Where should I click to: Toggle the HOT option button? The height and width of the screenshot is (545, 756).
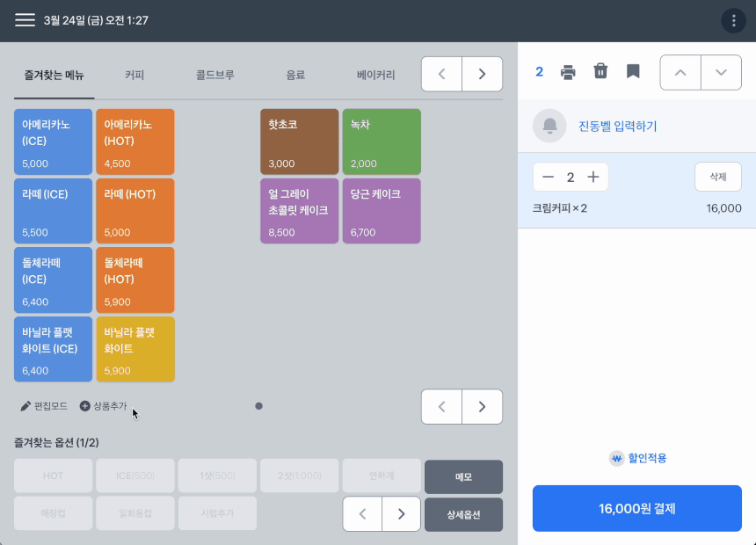[53, 475]
